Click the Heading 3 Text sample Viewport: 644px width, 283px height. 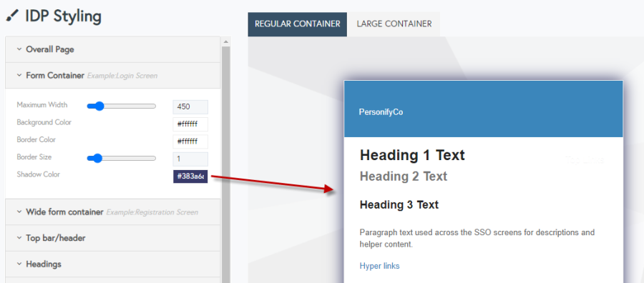pyautogui.click(x=399, y=204)
